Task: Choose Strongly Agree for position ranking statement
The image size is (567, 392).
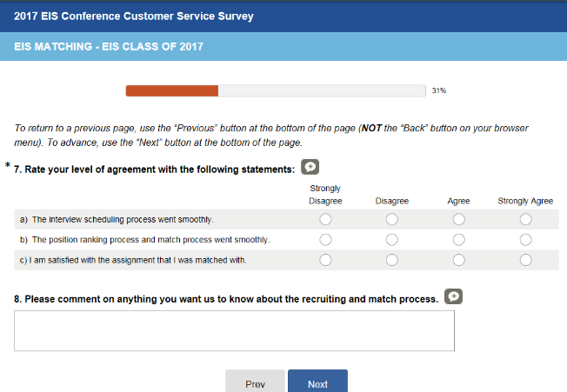Action: click(525, 239)
